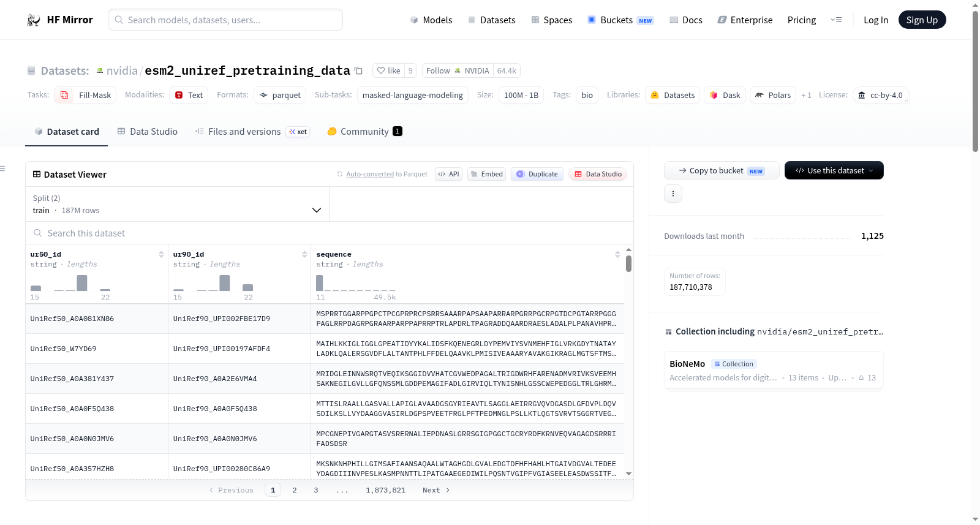Select the UniRef50_W7YD69 cell

coord(97,349)
